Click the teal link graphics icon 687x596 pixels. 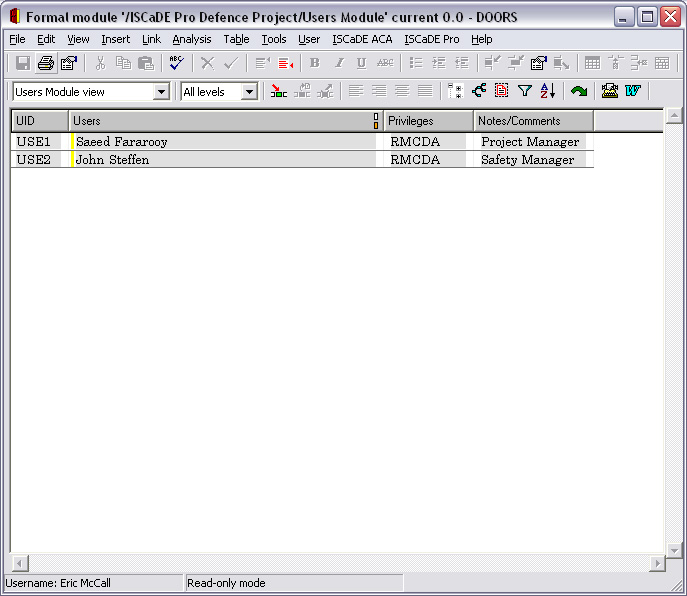point(479,91)
